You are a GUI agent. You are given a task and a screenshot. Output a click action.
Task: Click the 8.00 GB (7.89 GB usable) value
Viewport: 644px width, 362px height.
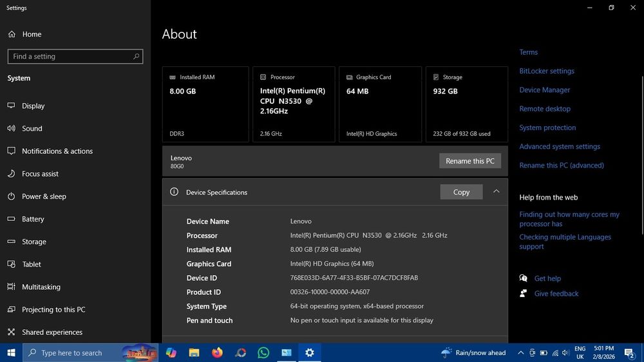[x=325, y=249]
